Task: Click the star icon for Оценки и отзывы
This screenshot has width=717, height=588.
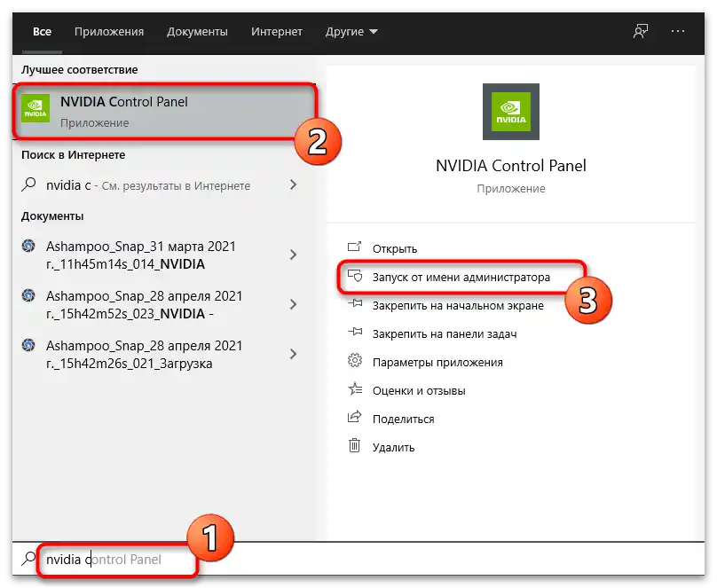Action: [x=355, y=388]
